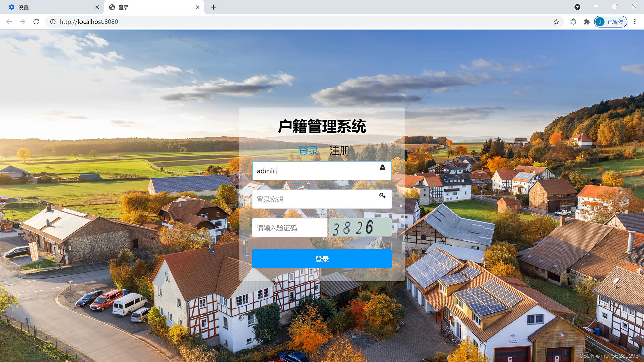Reload the current page

tap(36, 22)
